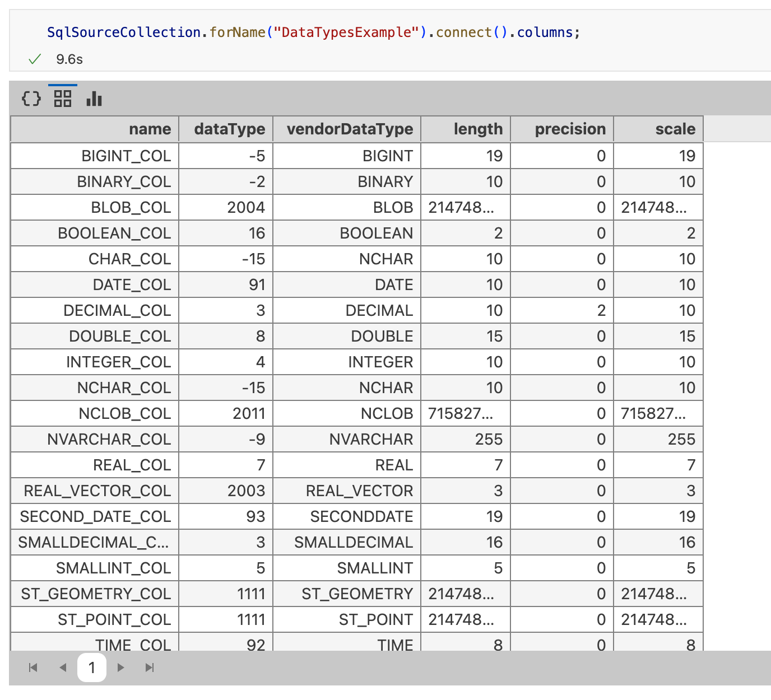Click into the SqlSourceCollection code cell
Screen dimensions: 771x700
click(x=314, y=32)
